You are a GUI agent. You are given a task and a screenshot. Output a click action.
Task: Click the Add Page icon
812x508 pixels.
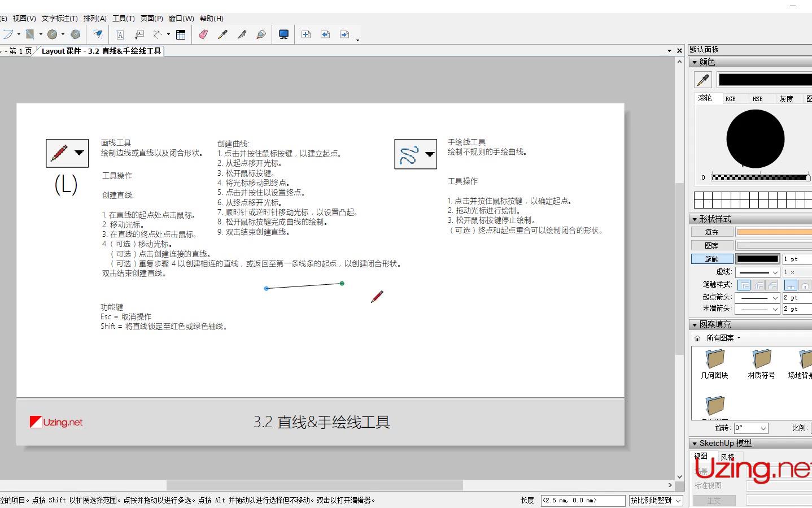tap(306, 34)
